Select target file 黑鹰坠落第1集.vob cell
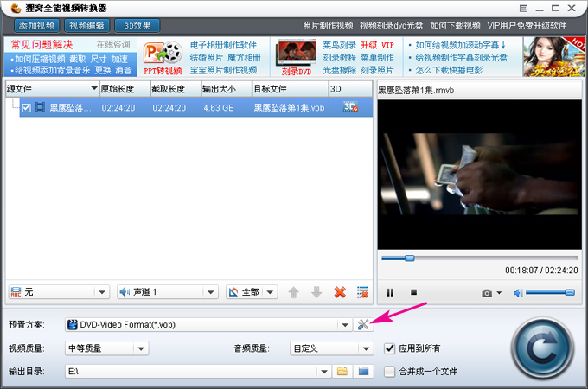Image resolution: width=588 pixels, height=389 pixels. pos(289,108)
